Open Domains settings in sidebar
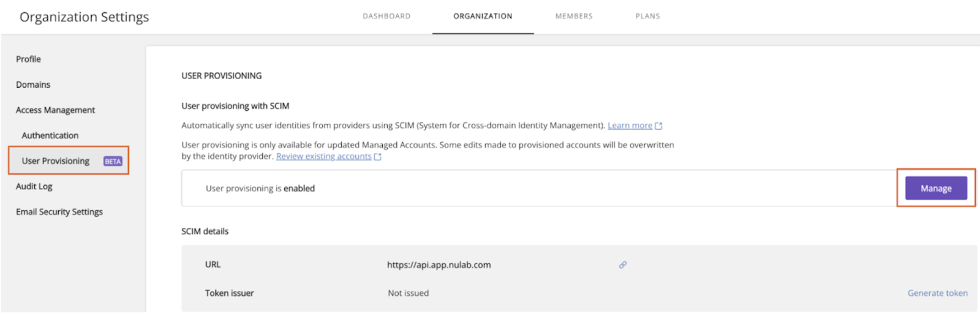Image resolution: width=980 pixels, height=313 pixels. tap(33, 85)
